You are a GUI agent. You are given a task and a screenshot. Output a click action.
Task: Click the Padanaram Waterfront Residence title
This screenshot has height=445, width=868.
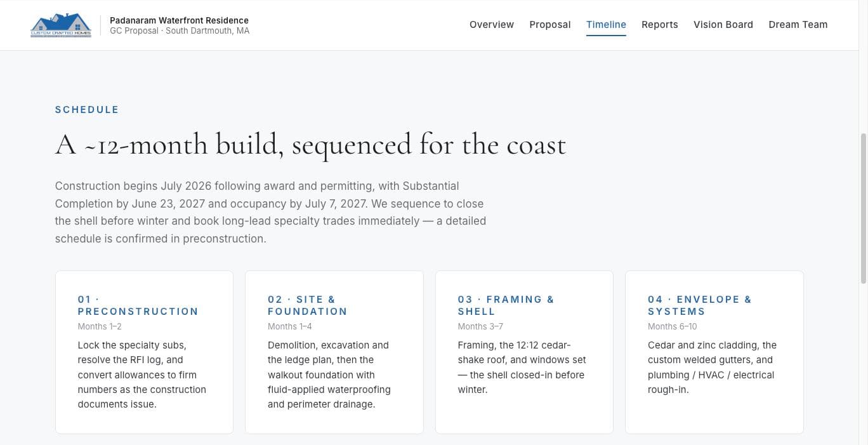(179, 20)
